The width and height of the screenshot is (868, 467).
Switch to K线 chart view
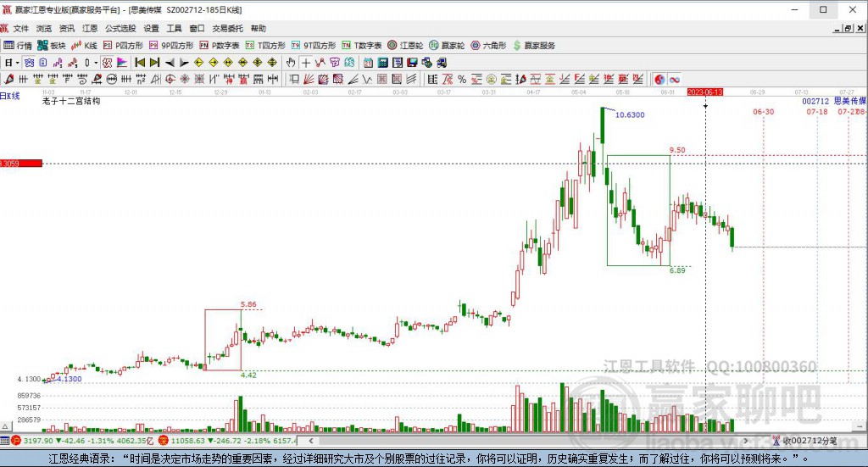tap(84, 46)
